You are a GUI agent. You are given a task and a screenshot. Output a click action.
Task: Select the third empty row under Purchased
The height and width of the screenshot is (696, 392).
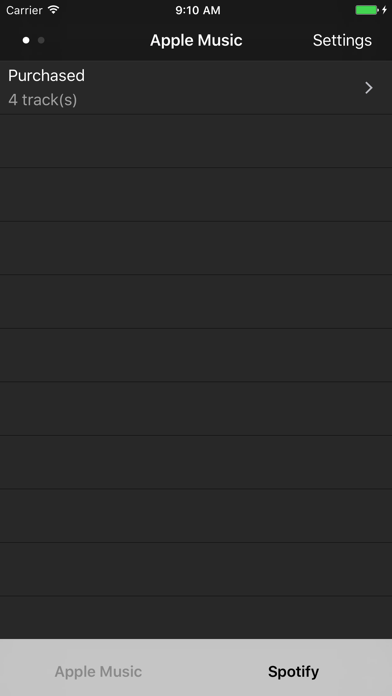point(196,248)
